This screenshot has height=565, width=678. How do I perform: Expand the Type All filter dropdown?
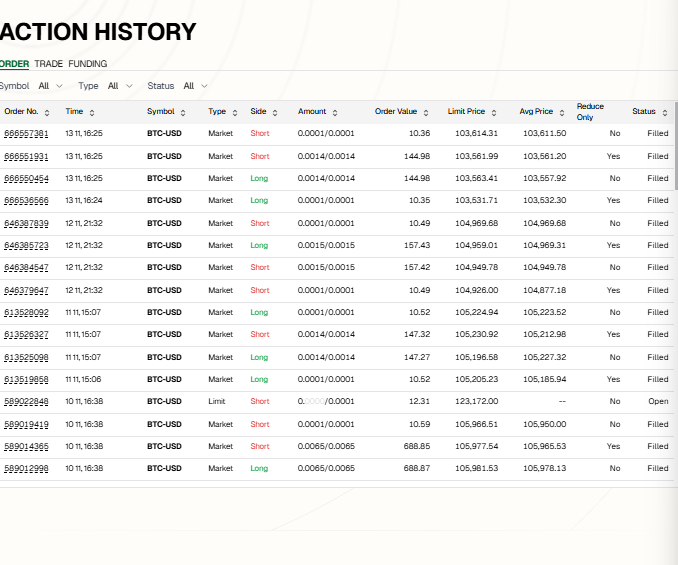click(120, 86)
